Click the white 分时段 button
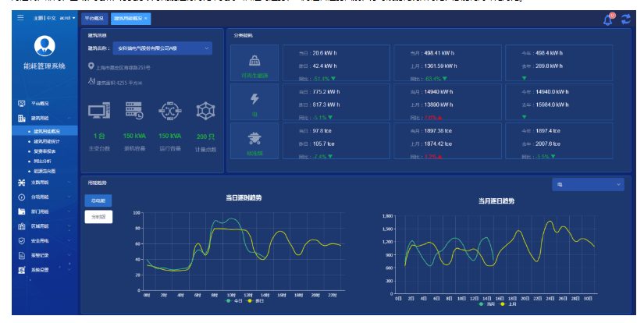 tap(98, 217)
